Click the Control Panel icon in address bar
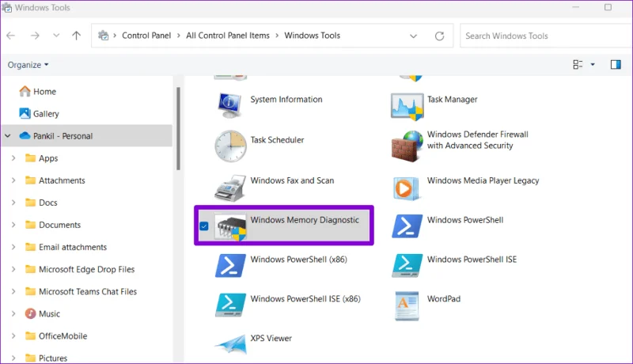 104,36
